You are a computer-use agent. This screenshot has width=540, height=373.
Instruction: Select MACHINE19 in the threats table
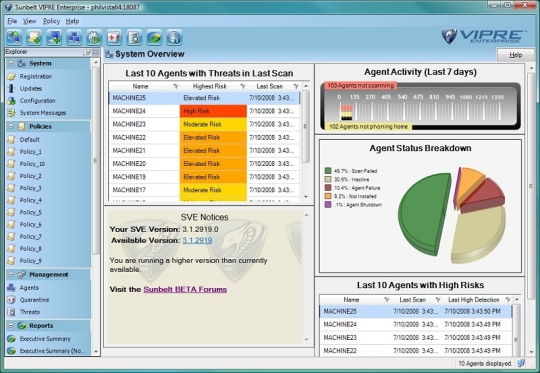tap(204, 177)
